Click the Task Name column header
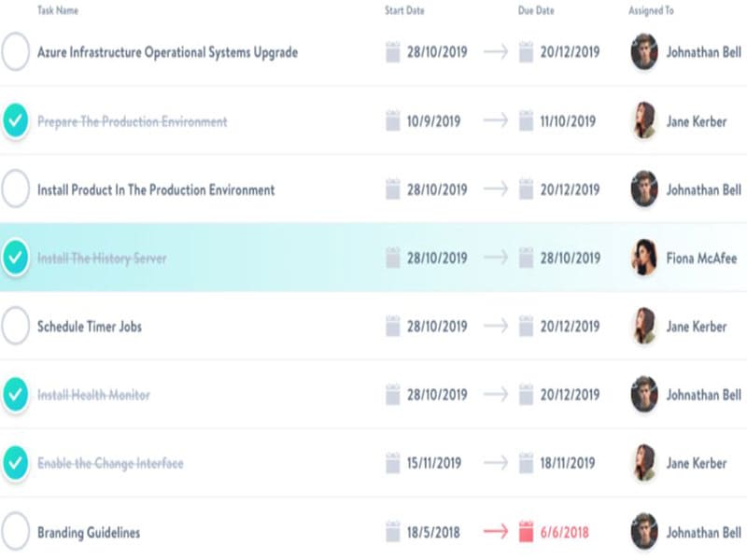This screenshot has width=747, height=560. click(x=58, y=10)
